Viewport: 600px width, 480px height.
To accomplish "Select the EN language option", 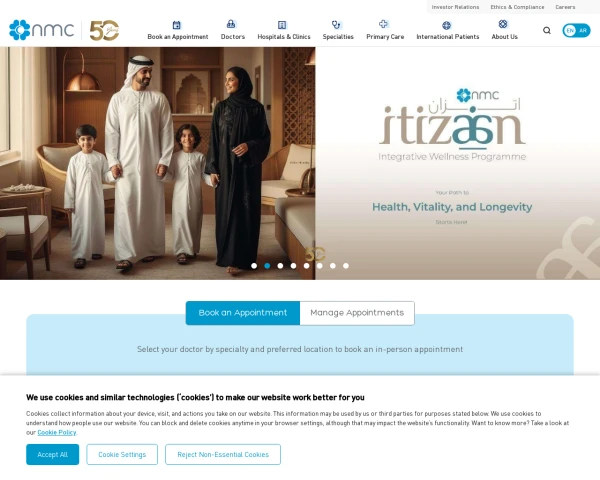I will 570,30.
